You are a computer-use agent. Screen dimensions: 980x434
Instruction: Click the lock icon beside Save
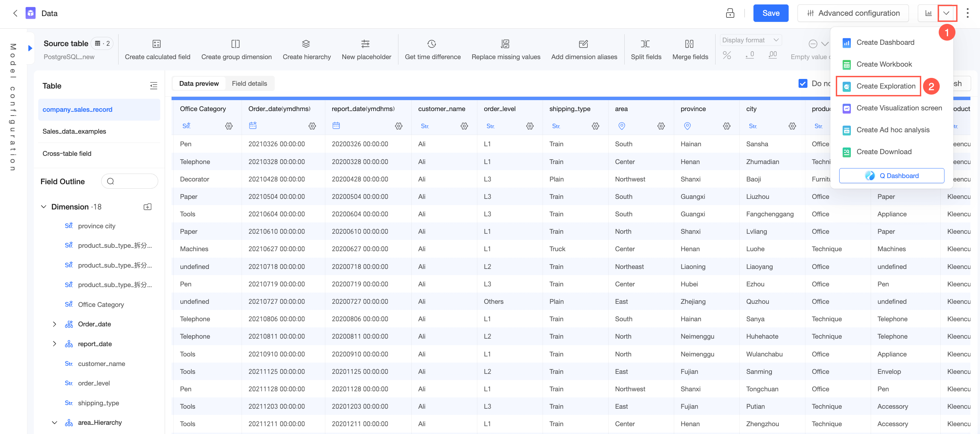tap(730, 13)
